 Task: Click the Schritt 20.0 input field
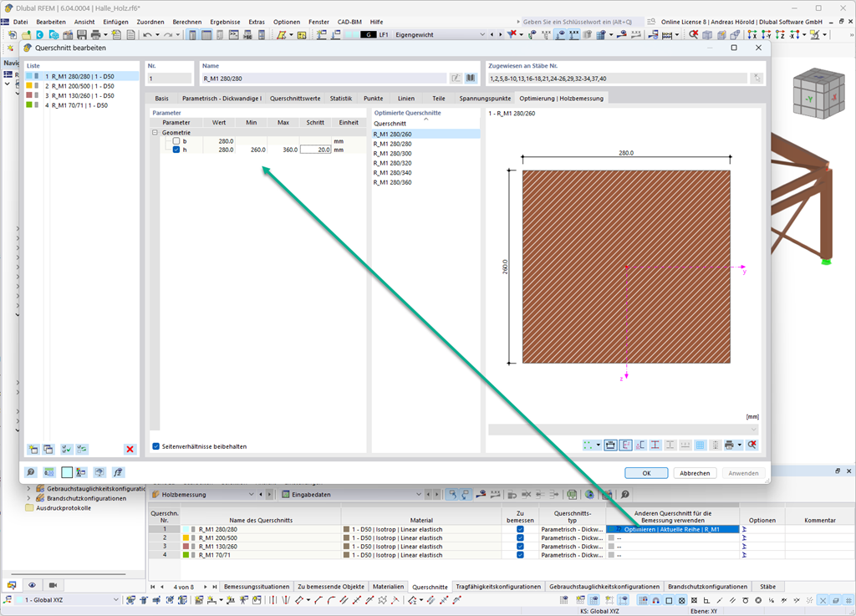315,150
